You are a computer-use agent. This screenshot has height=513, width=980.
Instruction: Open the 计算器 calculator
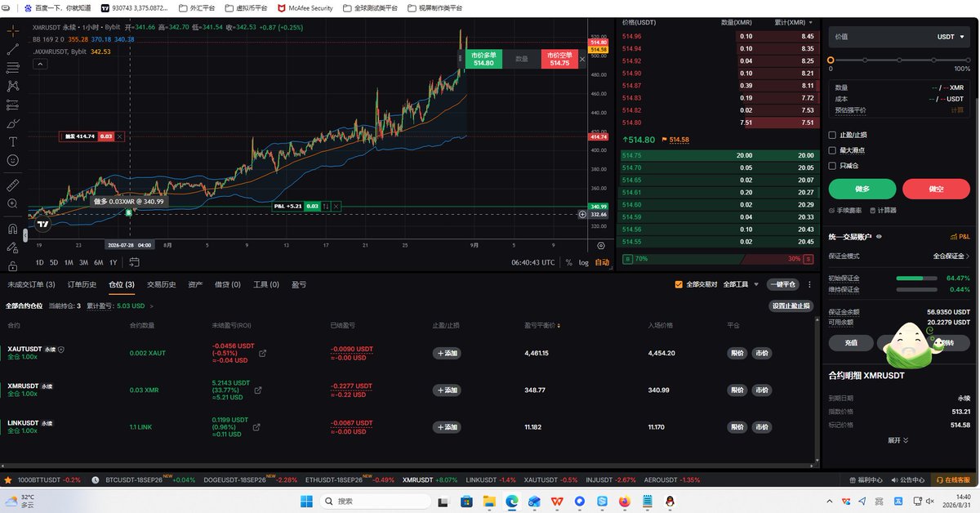[x=883, y=210]
